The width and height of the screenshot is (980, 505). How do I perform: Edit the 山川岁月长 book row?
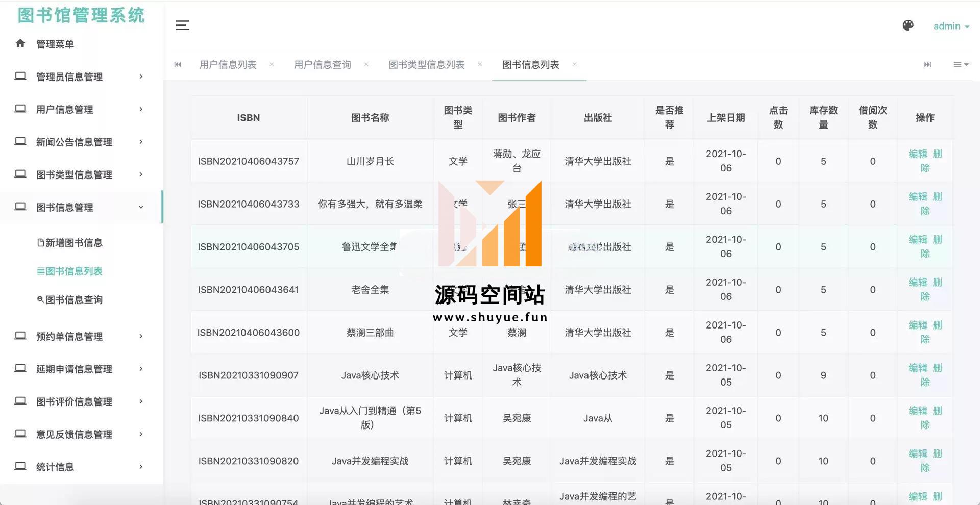point(918,154)
